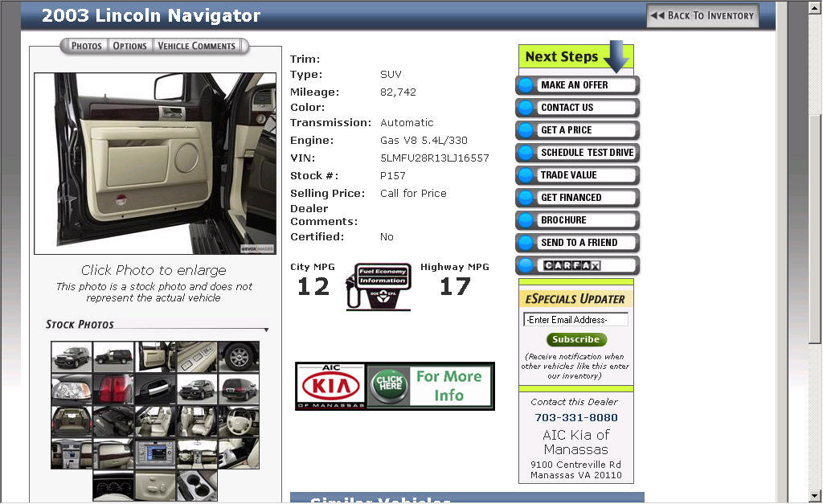
Task: Select the open door panel thumbnail
Action: tap(155, 356)
